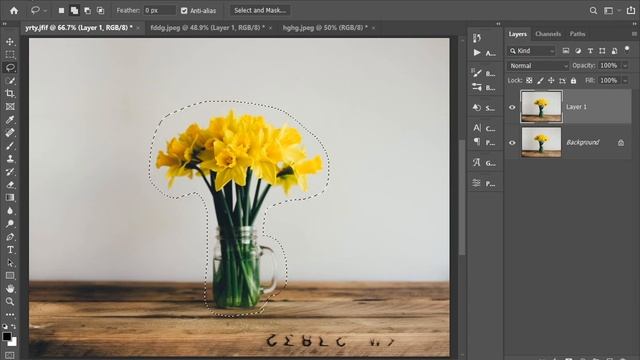Select the Layers tab
The width and height of the screenshot is (640, 360).
518,34
